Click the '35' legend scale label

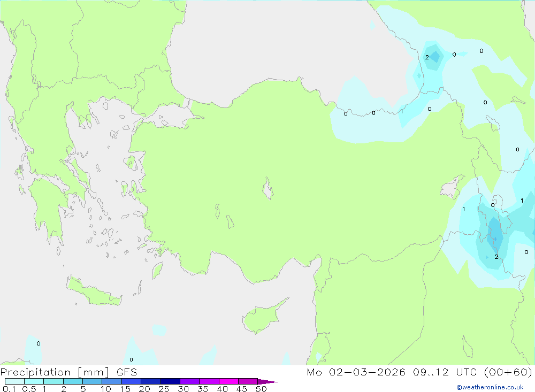pyautogui.click(x=203, y=389)
